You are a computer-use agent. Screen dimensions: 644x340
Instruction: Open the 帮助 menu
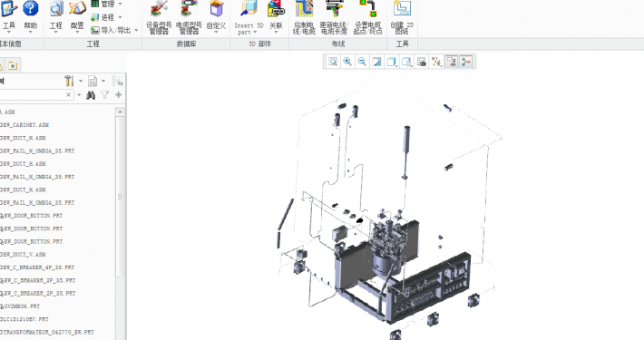(x=31, y=16)
